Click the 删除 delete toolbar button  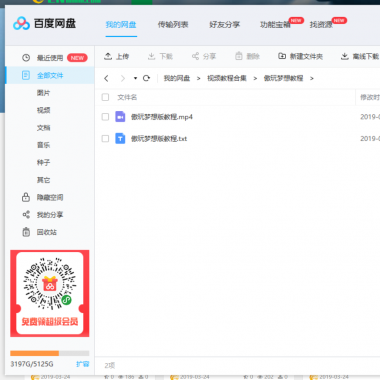point(248,56)
